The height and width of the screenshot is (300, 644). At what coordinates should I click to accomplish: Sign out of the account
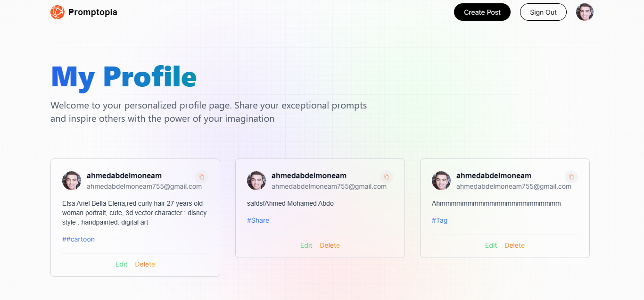pyautogui.click(x=543, y=12)
